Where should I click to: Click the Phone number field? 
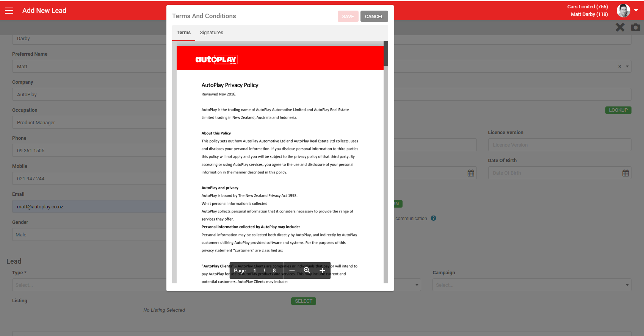coord(90,150)
